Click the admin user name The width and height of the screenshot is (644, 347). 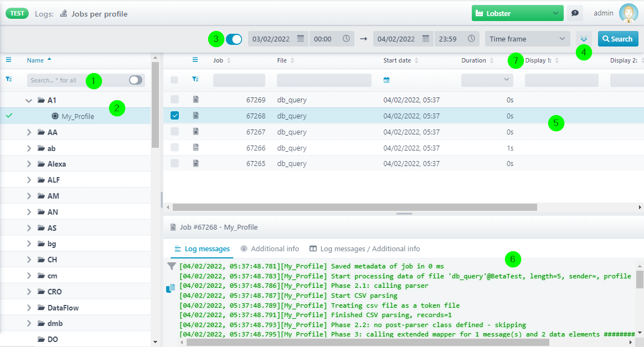click(604, 13)
